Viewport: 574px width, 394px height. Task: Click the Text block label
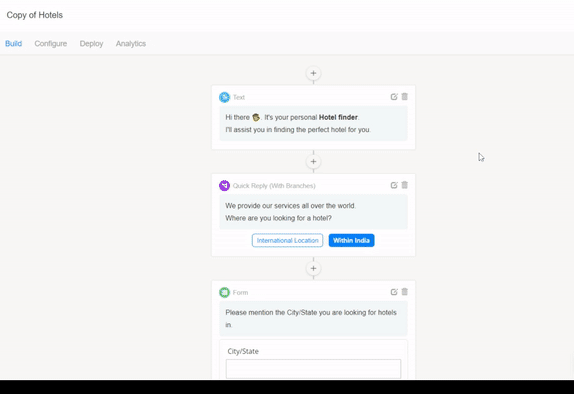tap(239, 97)
